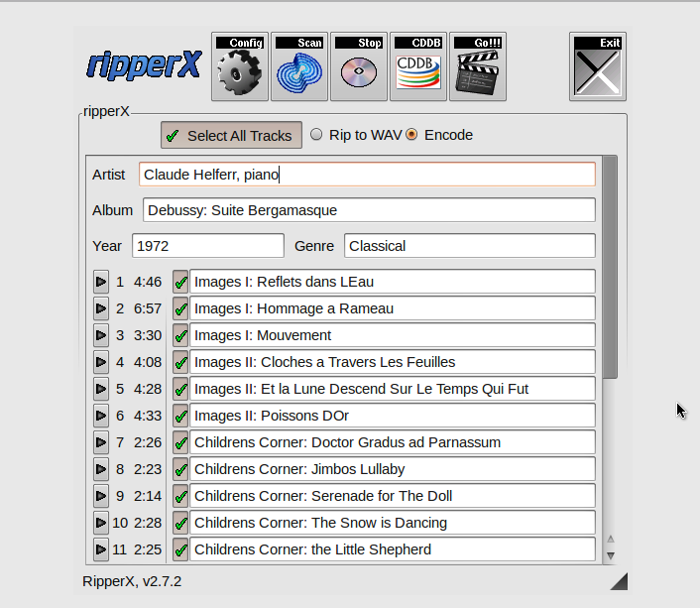Click track 10 duration 2:28
Screen dimensions: 700x608
click(148, 523)
